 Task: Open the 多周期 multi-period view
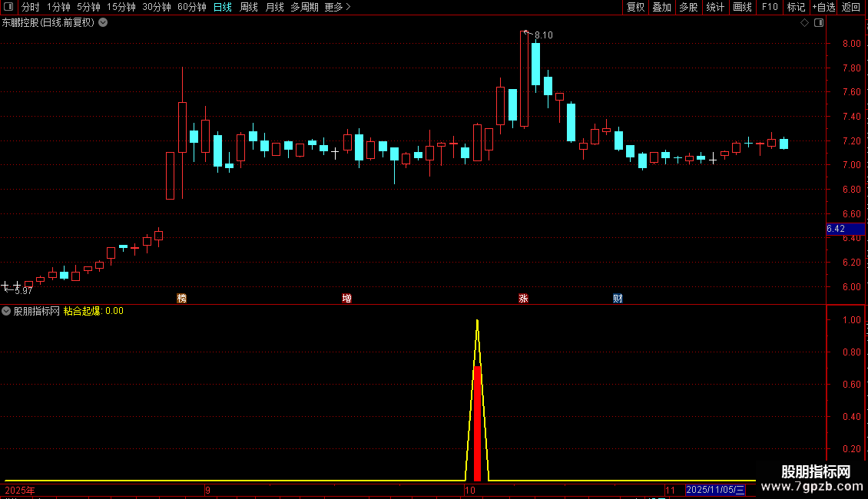pyautogui.click(x=304, y=7)
